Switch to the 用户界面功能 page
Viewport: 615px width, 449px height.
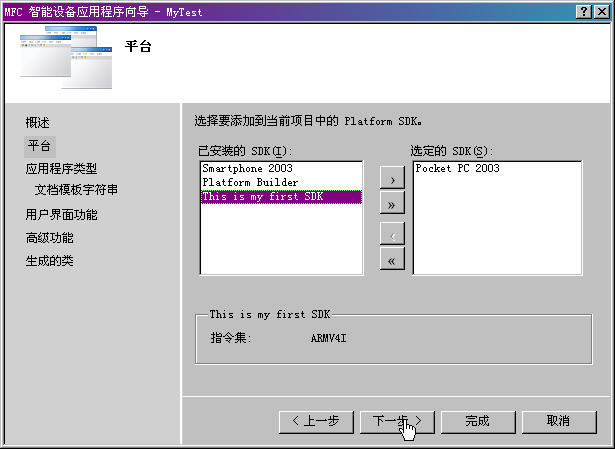(x=61, y=215)
